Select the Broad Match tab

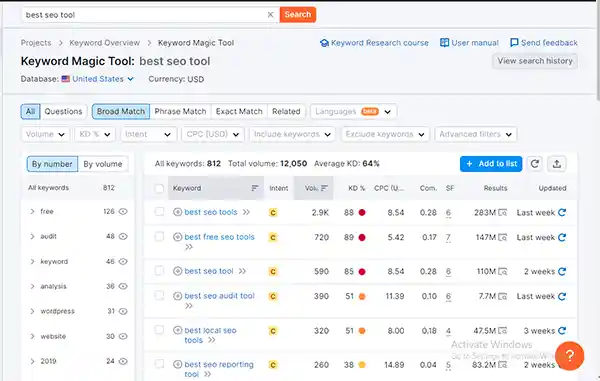point(121,111)
